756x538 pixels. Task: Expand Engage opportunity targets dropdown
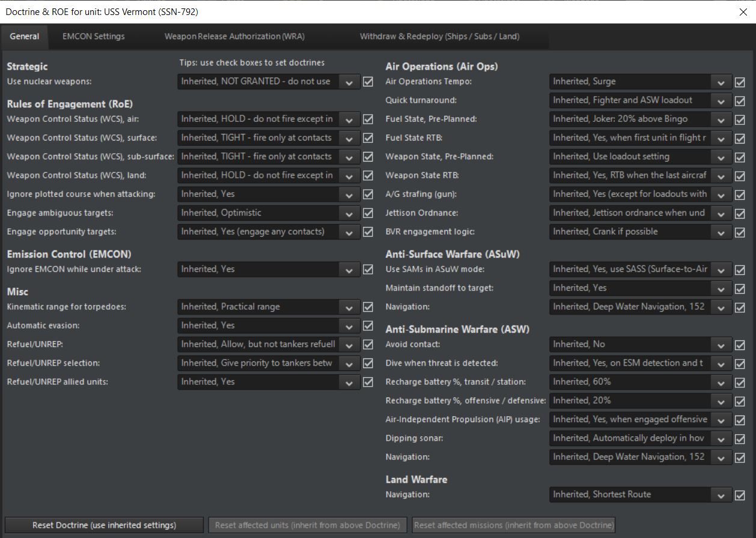349,232
